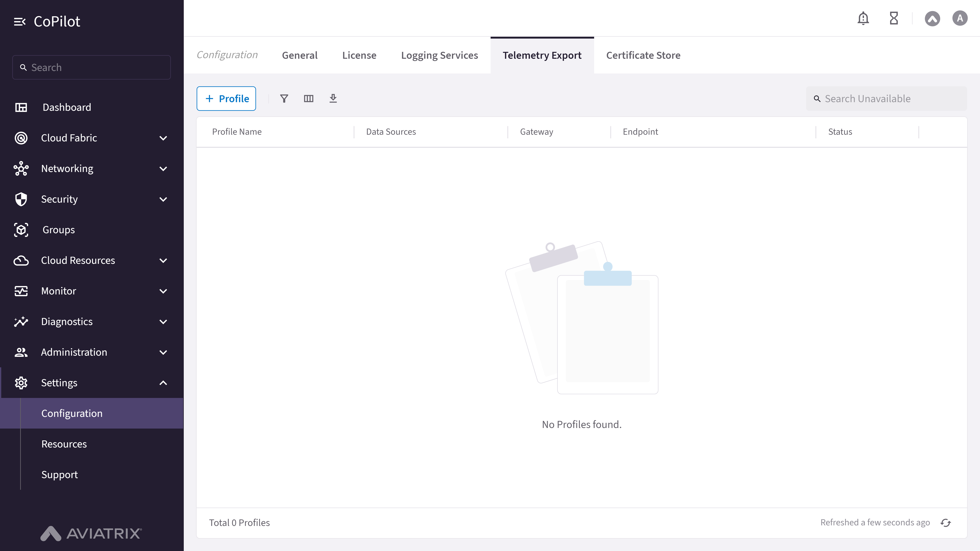Click the Total 0 Profiles text
The width and height of the screenshot is (980, 551).
pos(239,523)
